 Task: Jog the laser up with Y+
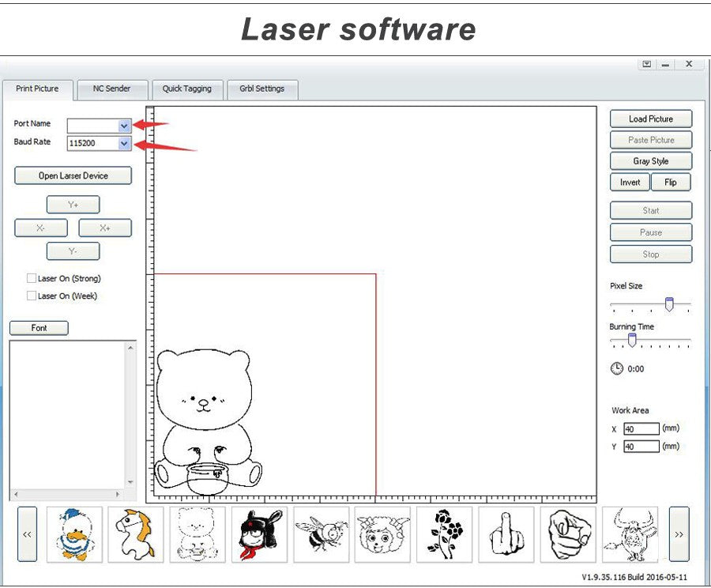tap(73, 204)
